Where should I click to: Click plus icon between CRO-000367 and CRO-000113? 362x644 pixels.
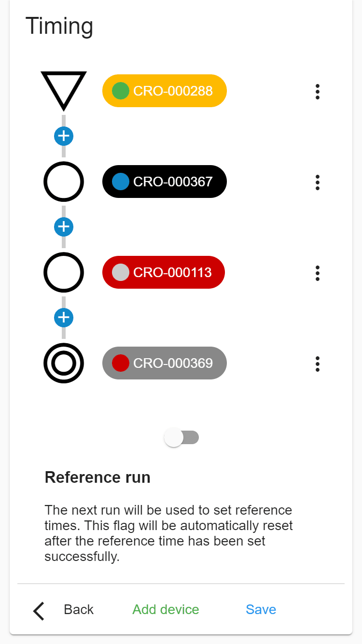click(x=64, y=227)
